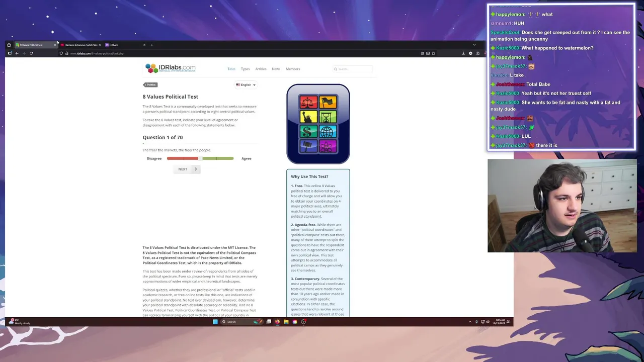Click the IDRlabs.com logo

[170, 68]
